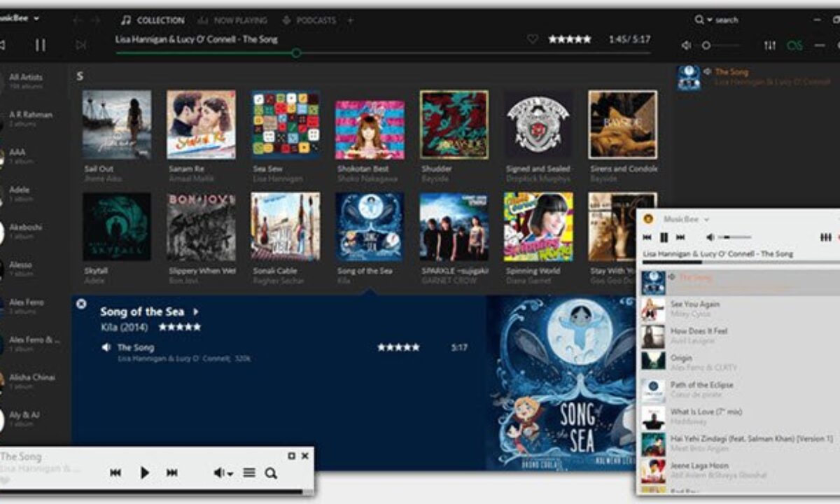Click The Song in the right now-playing panel
Screen dimensions: 840x504
tap(731, 72)
